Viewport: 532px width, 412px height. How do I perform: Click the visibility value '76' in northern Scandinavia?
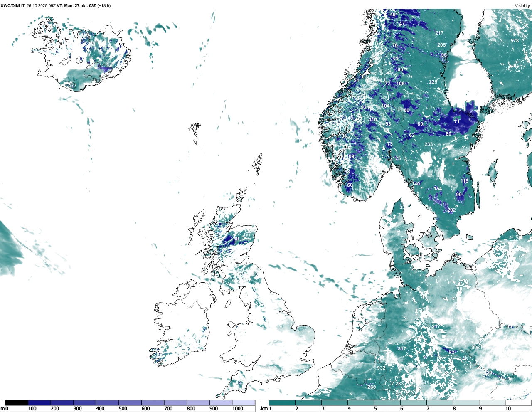point(395,45)
